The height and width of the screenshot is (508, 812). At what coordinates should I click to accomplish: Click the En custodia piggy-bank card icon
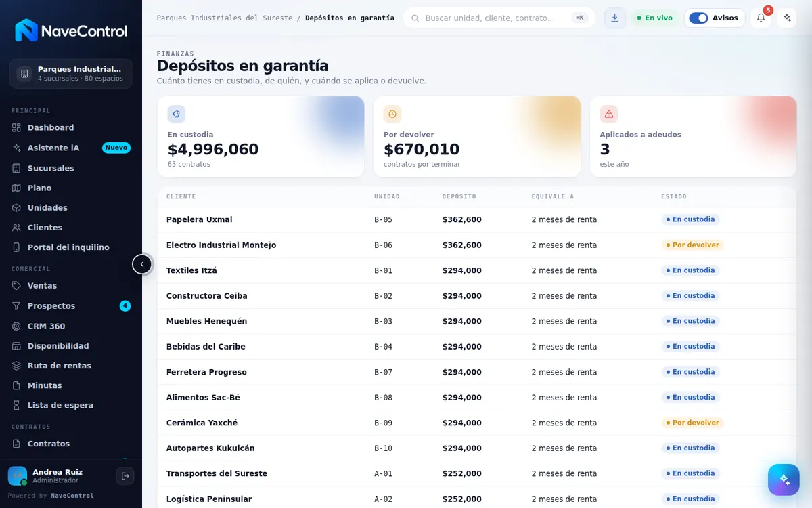point(177,114)
